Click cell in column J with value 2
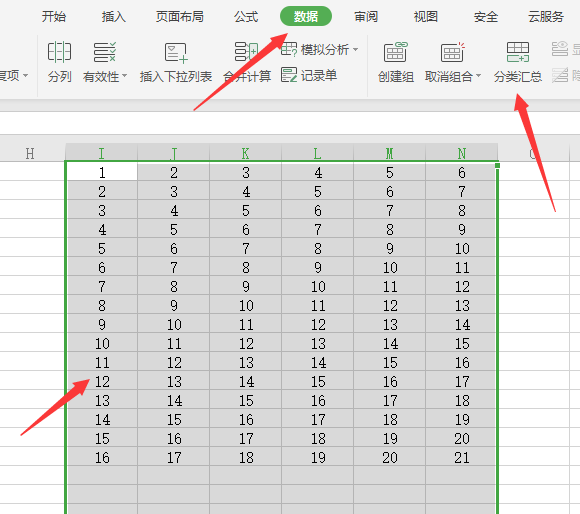 click(173, 172)
